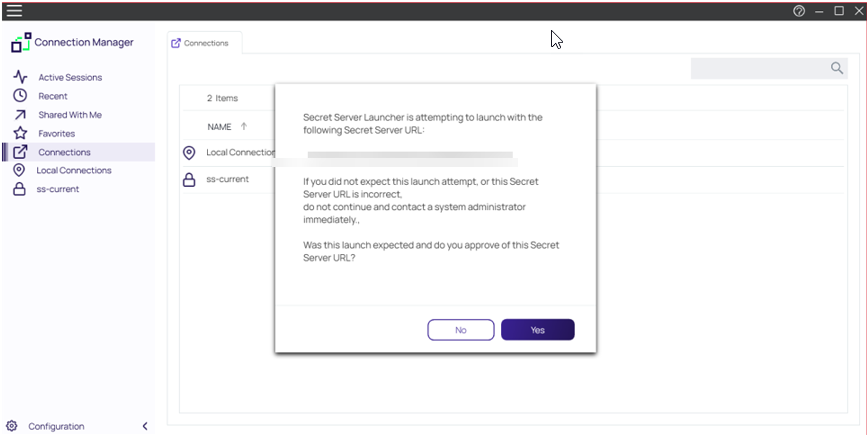867x438 pixels.
Task: Click the Favorites star icon
Action: click(x=20, y=133)
